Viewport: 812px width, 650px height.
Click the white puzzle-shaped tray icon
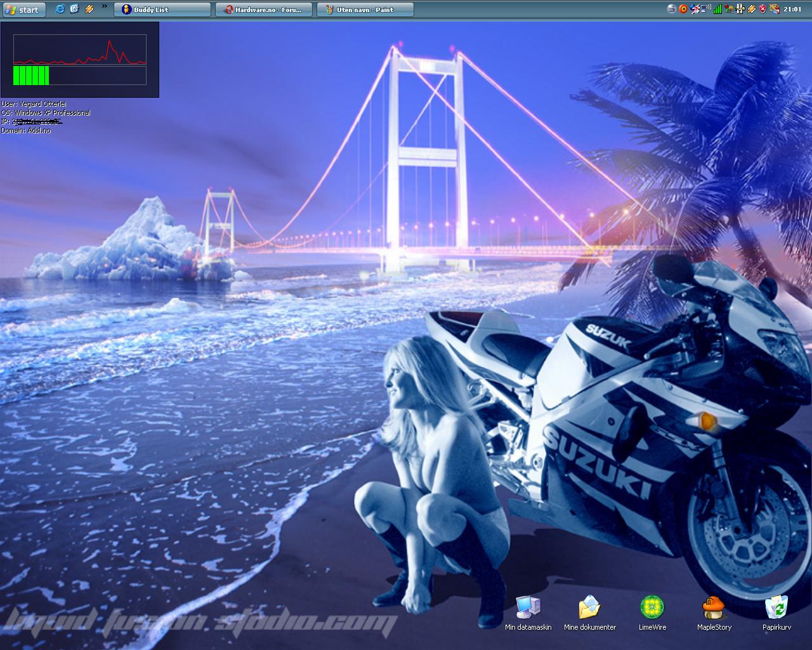[740, 9]
